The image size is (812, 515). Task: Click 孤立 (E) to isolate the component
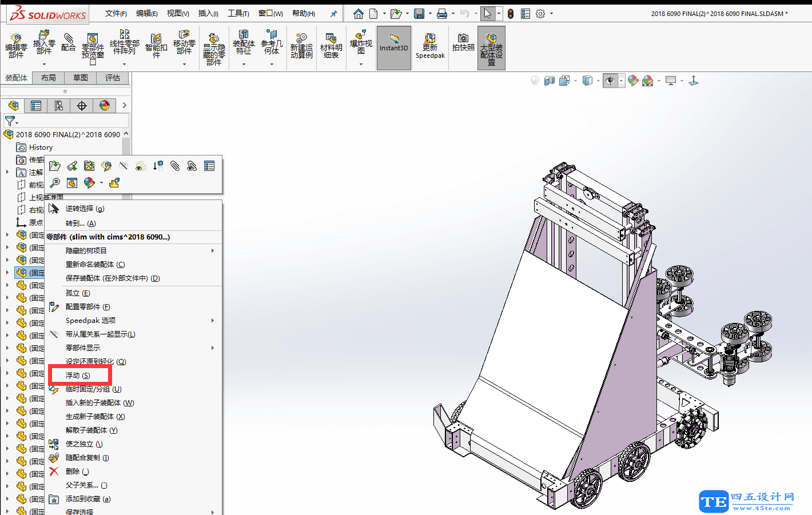[78, 293]
